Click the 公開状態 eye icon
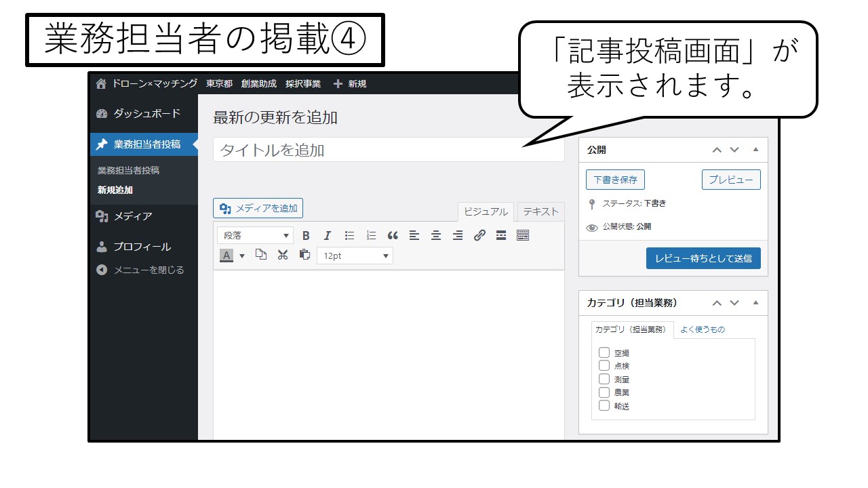Image resolution: width=868 pixels, height=488 pixels. pos(592,228)
